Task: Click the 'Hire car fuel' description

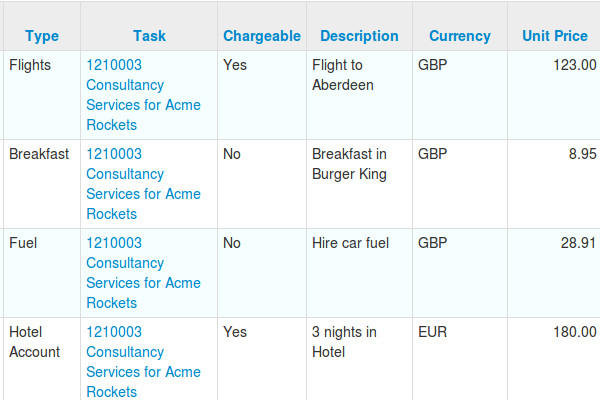Action: click(350, 243)
